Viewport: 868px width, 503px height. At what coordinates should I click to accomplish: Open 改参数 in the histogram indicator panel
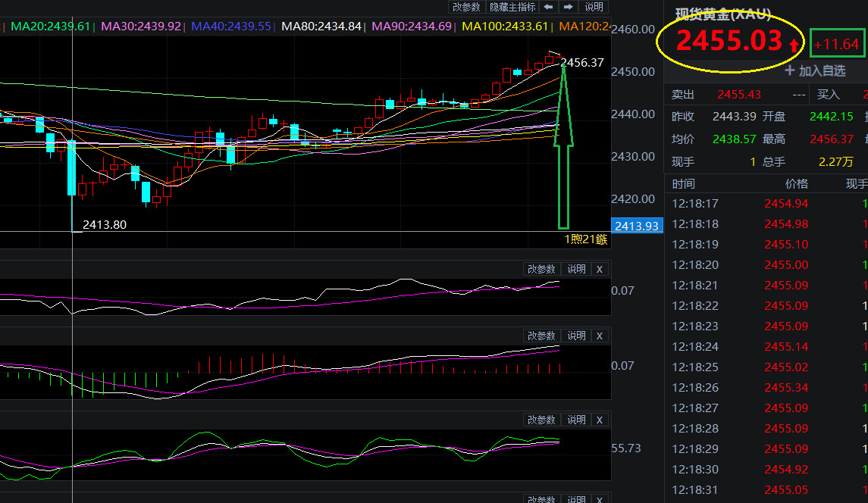point(542,336)
